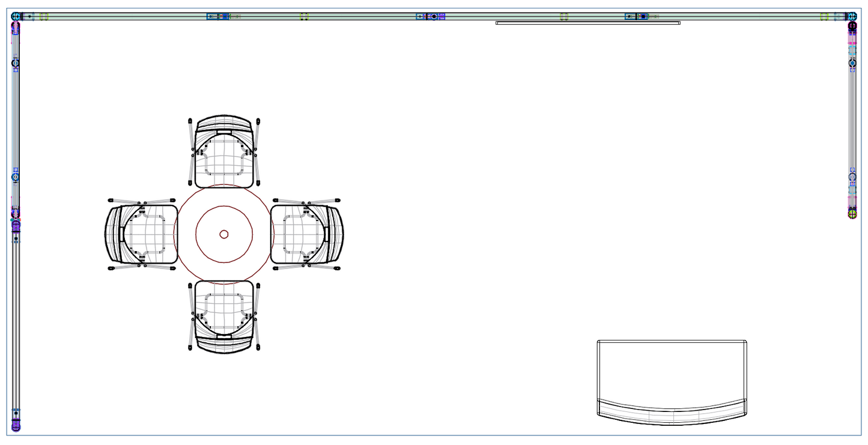Viewport: 868px width, 445px height.
Task: Select the top-right corner wall connector
Action: [x=852, y=16]
